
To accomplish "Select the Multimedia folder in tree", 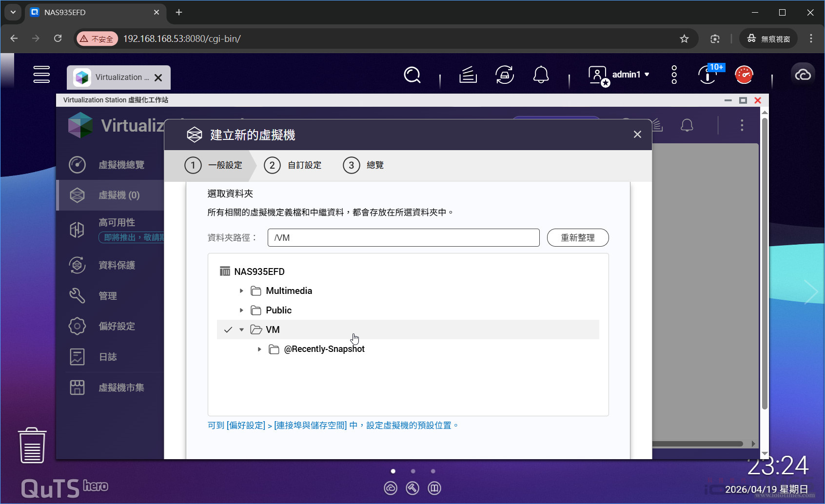I will coord(289,291).
